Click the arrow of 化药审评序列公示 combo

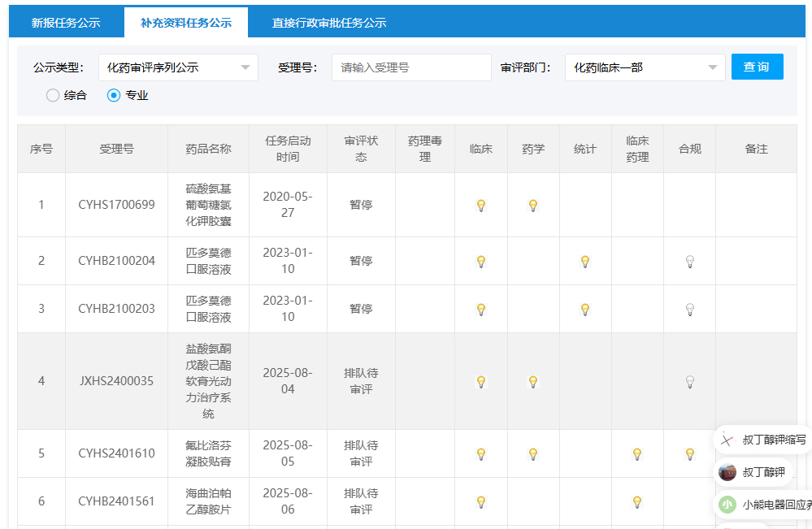245,67
